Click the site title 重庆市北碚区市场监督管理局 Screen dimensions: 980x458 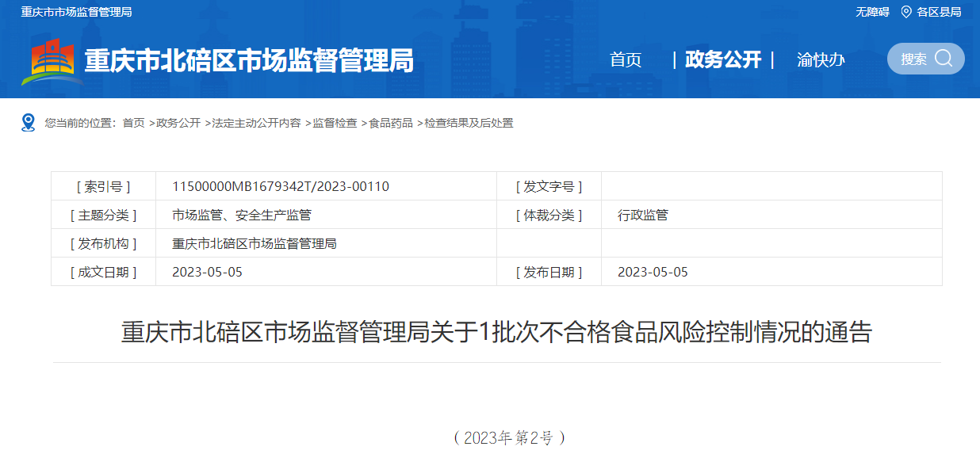[249, 60]
